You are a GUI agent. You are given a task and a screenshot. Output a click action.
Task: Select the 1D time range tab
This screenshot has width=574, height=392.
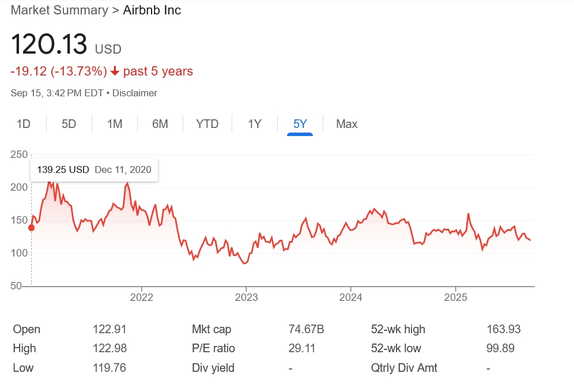tap(24, 124)
